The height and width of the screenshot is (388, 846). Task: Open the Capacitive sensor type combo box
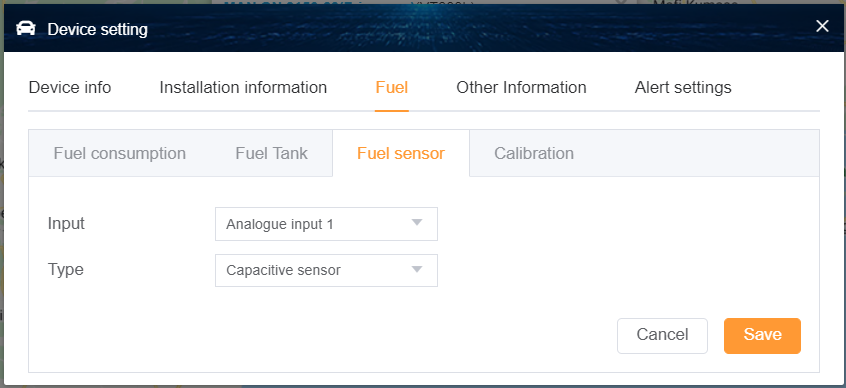[x=326, y=270]
